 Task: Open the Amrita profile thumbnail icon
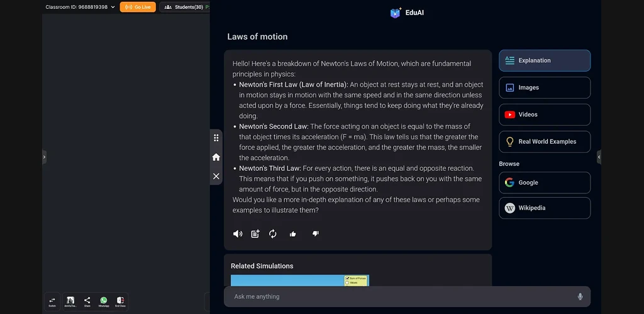point(70,301)
